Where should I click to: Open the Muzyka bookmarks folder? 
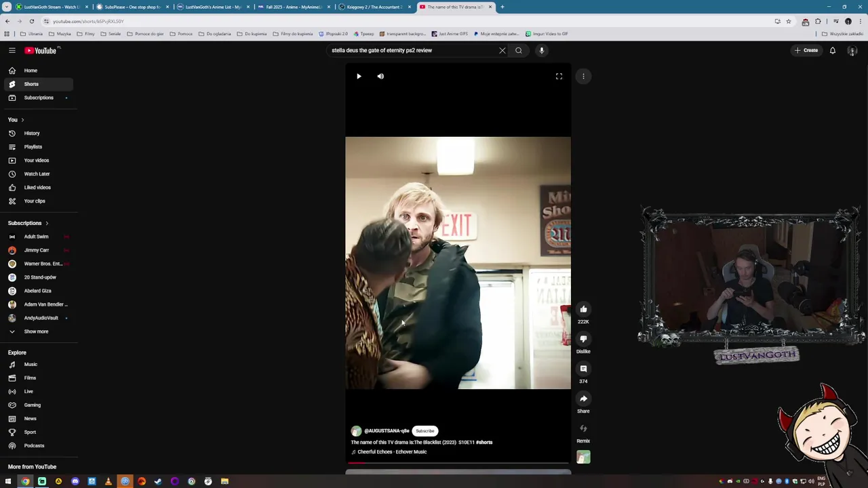pos(60,34)
